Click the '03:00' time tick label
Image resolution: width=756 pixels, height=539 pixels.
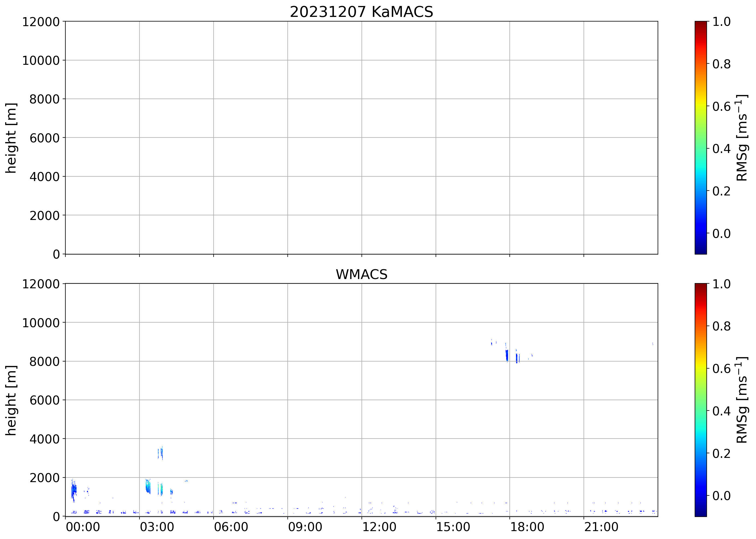click(x=157, y=527)
